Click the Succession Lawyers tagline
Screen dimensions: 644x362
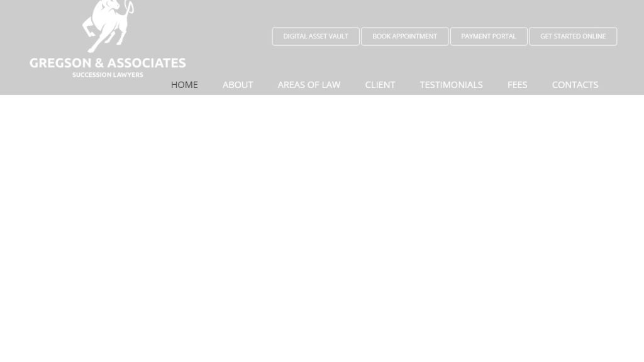[108, 75]
